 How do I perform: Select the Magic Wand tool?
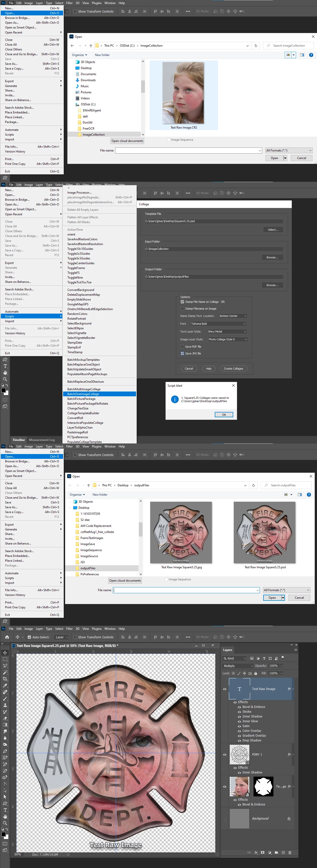(5, 672)
